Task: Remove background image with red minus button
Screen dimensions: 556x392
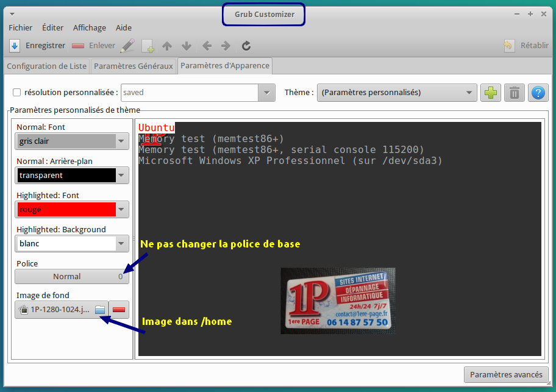Action: click(119, 310)
